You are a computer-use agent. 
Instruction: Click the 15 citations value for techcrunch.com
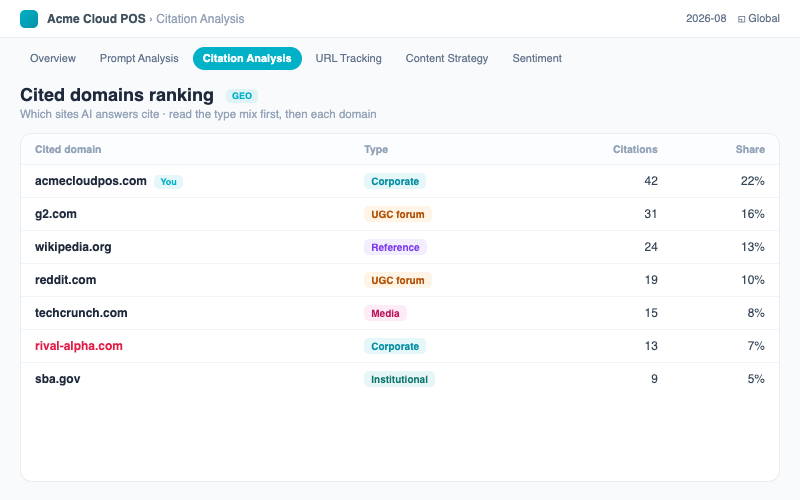[x=651, y=313]
